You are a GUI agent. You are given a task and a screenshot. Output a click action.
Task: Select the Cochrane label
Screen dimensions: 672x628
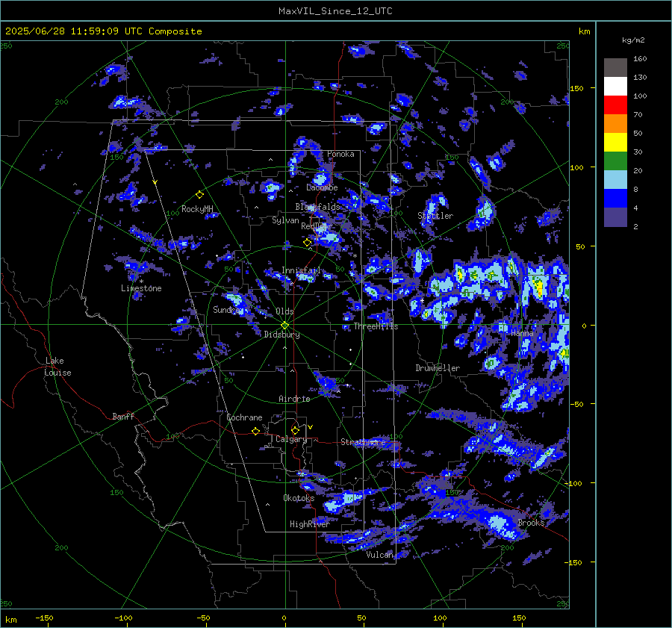tap(244, 417)
